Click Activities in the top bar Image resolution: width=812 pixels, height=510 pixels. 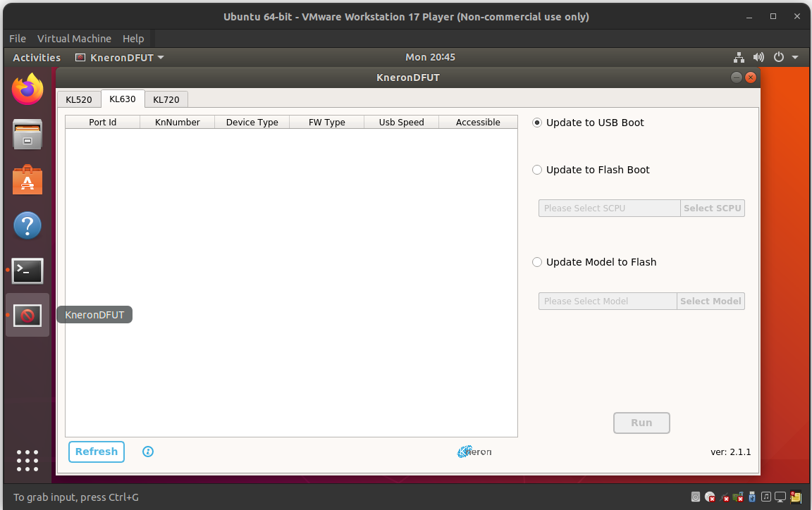click(37, 58)
